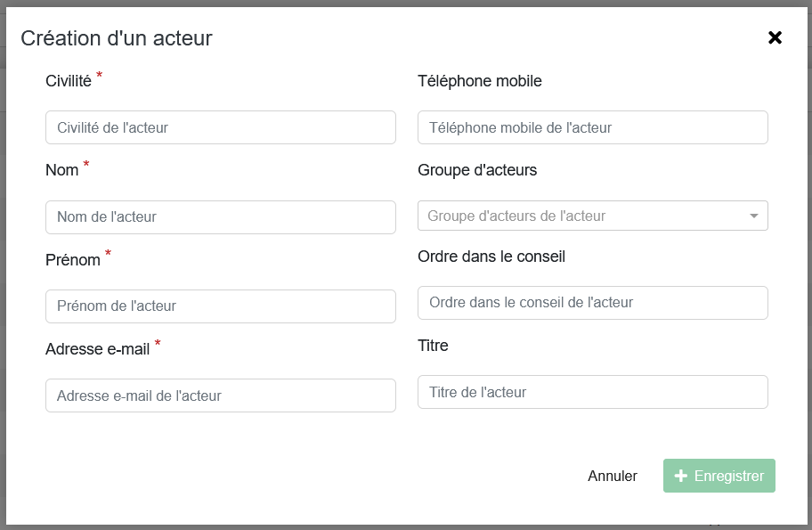Click the Téléphone mobile label
The width and height of the screenshot is (812, 530).
[479, 81]
